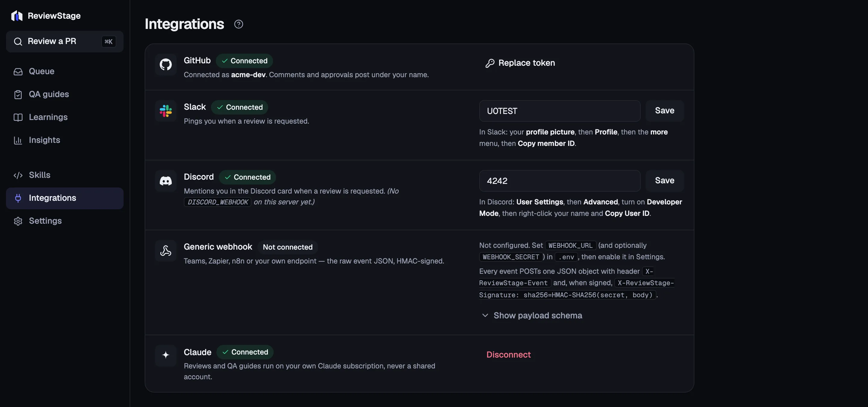
Task: Click the ReviewStage logo icon
Action: pos(17,15)
